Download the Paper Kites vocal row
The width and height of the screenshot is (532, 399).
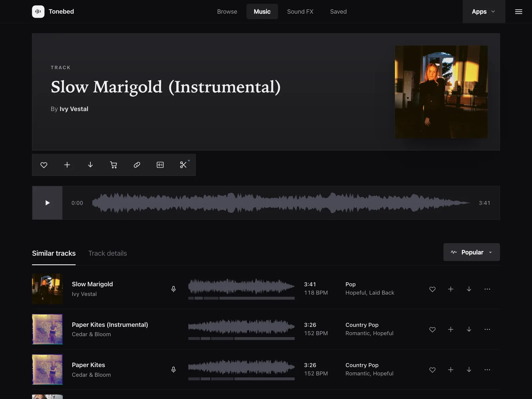click(469, 370)
